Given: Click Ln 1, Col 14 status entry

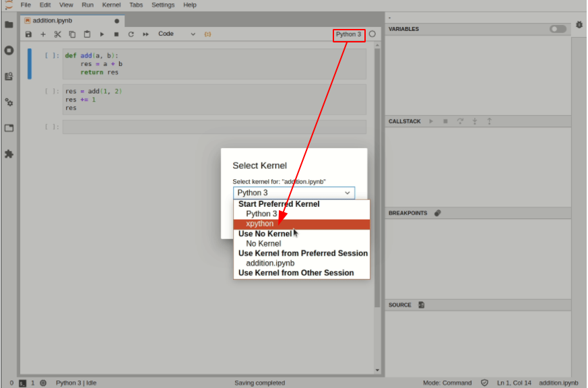Looking at the screenshot, I should tap(514, 383).
